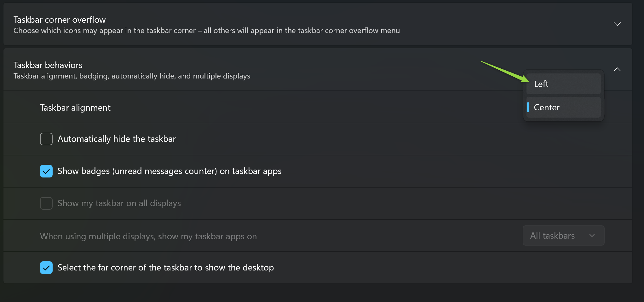The width and height of the screenshot is (644, 302).
Task: Click the Show my taskbar on all displays text
Action: pos(119,203)
